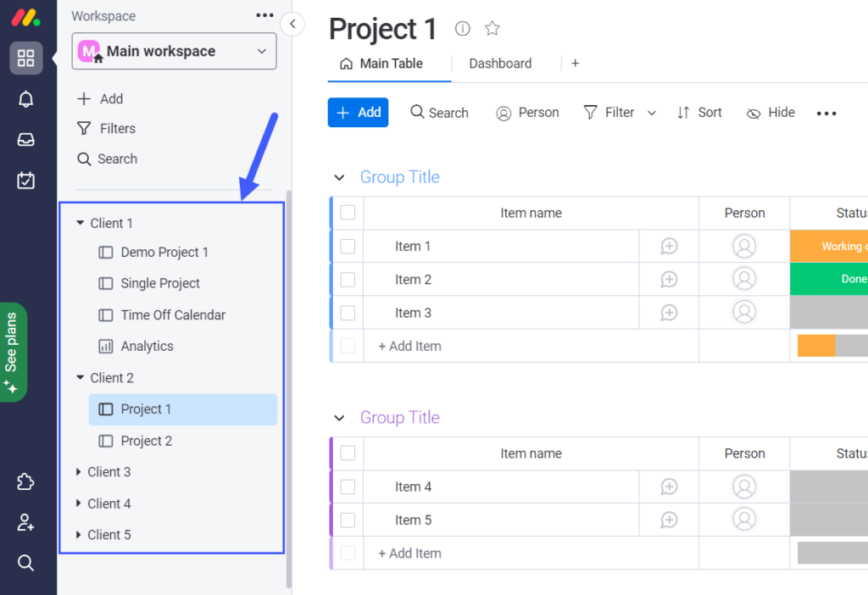Screen dimensions: 868x595
Task: Click the magnifier icon in the dark rail
Action: click(x=26, y=563)
